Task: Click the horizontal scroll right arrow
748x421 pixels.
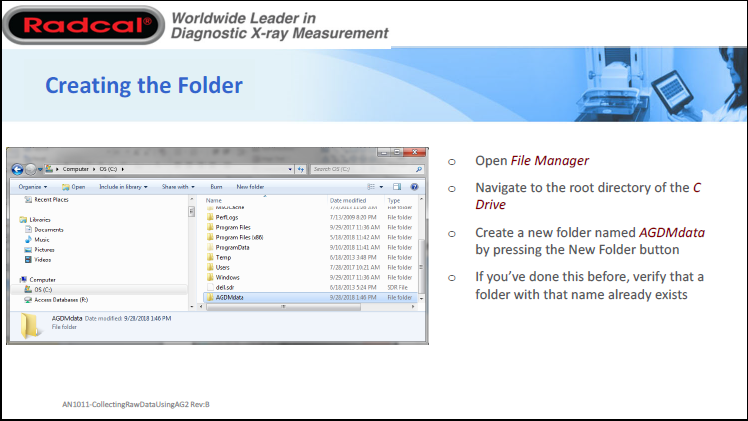Action: point(413,307)
